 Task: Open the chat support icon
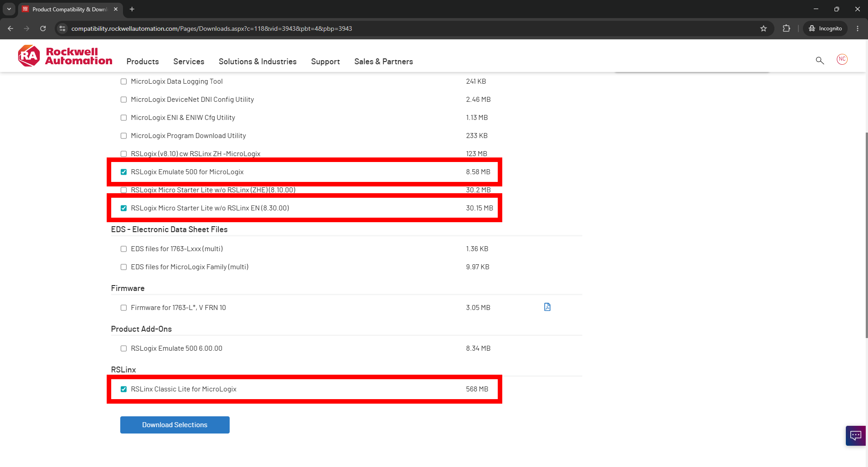pos(855,435)
